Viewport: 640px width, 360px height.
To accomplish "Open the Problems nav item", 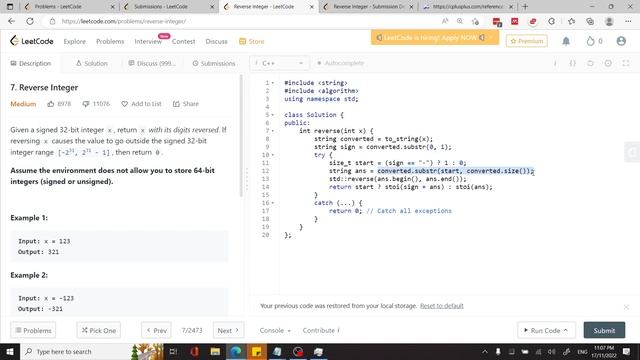I will click(110, 41).
